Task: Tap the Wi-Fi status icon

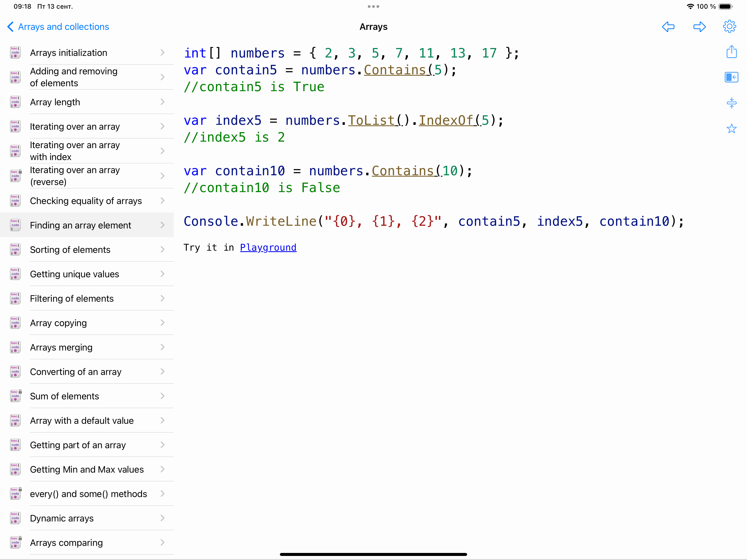Action: 690,7
